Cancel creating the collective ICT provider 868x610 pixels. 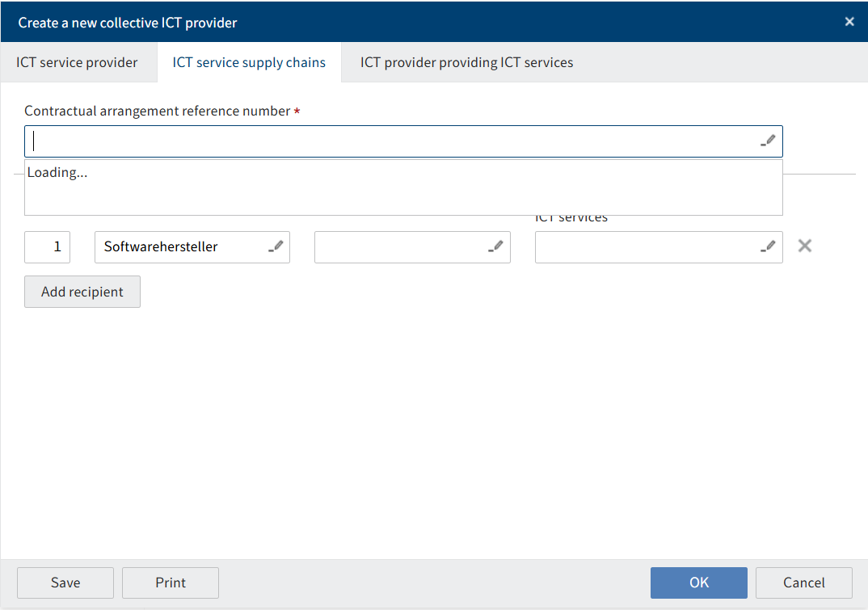(x=803, y=583)
